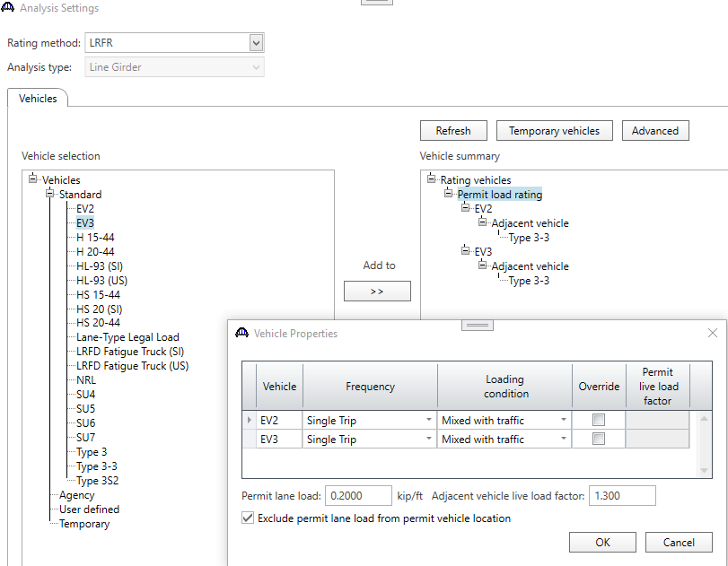728x566 pixels.
Task: Select Type 3-3 under EV3 adjacent vehicle
Action: click(530, 281)
